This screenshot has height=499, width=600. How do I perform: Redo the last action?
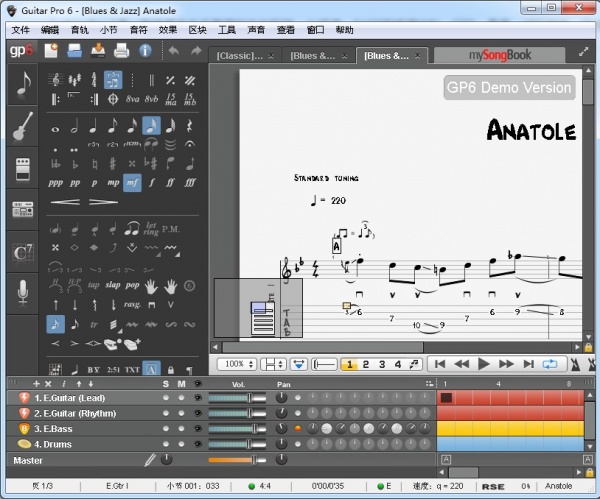pos(196,51)
